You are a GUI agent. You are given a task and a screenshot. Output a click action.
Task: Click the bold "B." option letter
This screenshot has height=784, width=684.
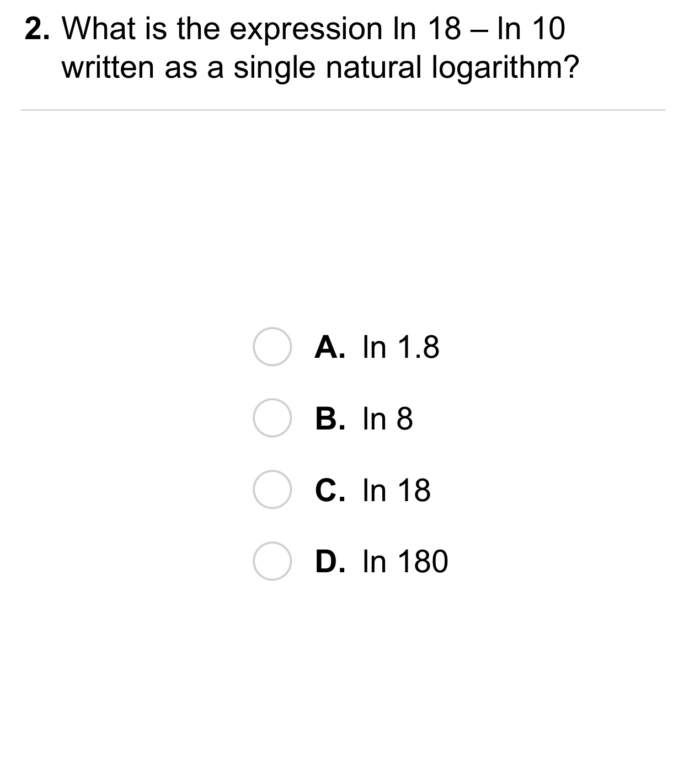click(330, 419)
